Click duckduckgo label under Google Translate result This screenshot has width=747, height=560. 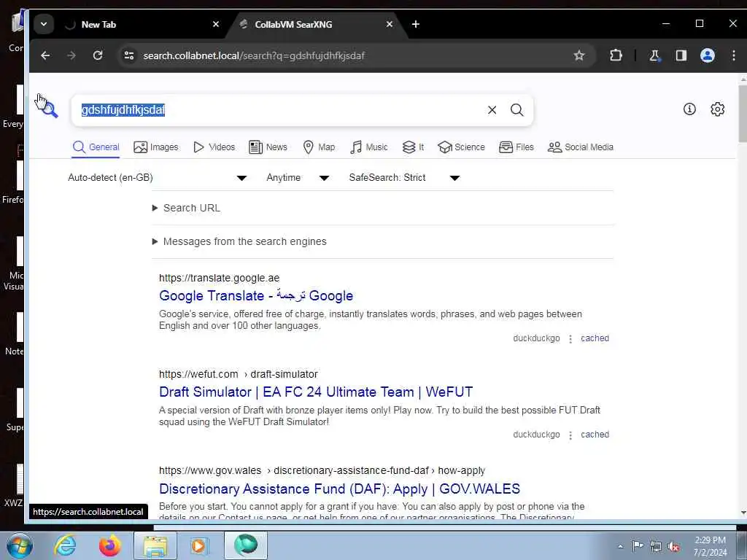point(536,338)
